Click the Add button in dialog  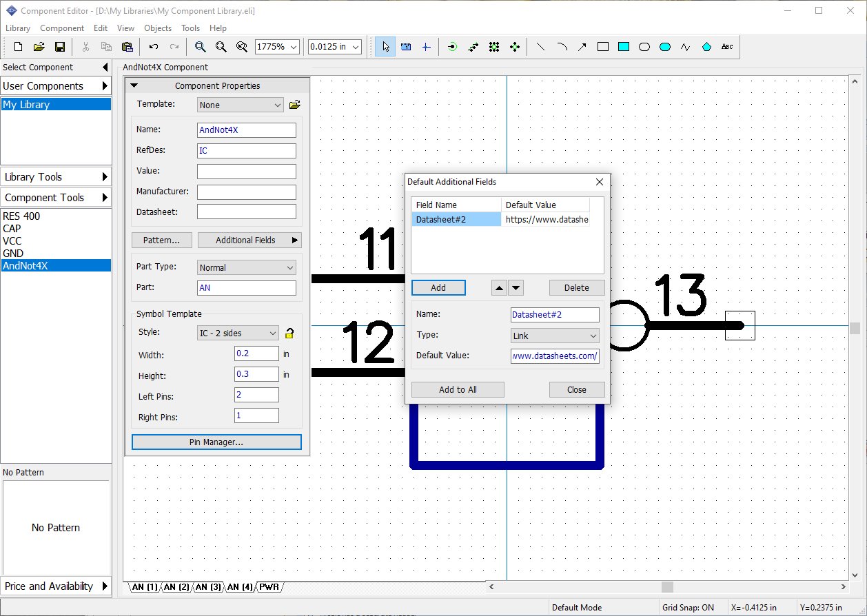(x=438, y=287)
